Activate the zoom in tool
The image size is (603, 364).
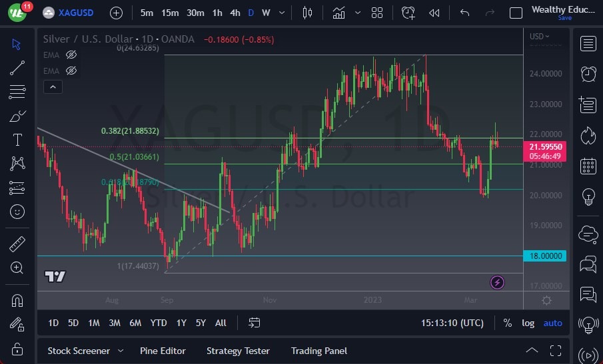[17, 268]
